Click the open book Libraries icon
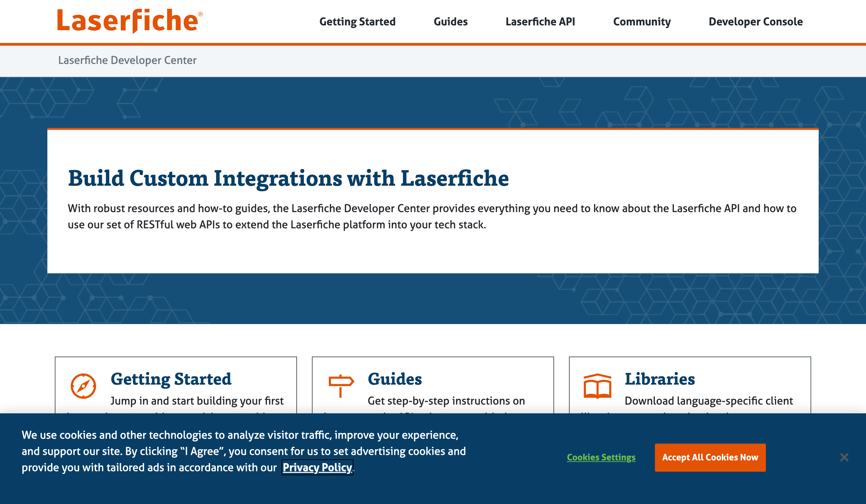The image size is (866, 504). coord(597,386)
